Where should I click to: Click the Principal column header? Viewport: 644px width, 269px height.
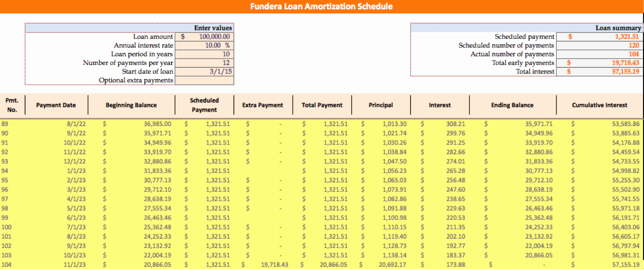pos(381,105)
